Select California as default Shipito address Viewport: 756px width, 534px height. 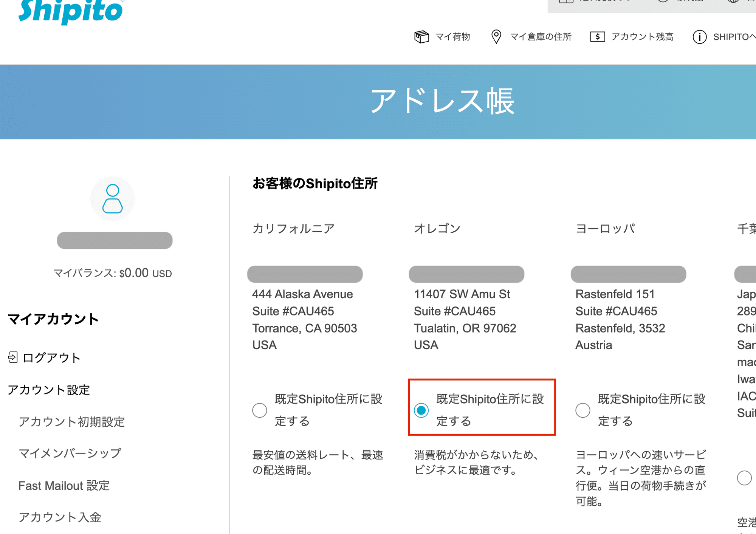(260, 410)
